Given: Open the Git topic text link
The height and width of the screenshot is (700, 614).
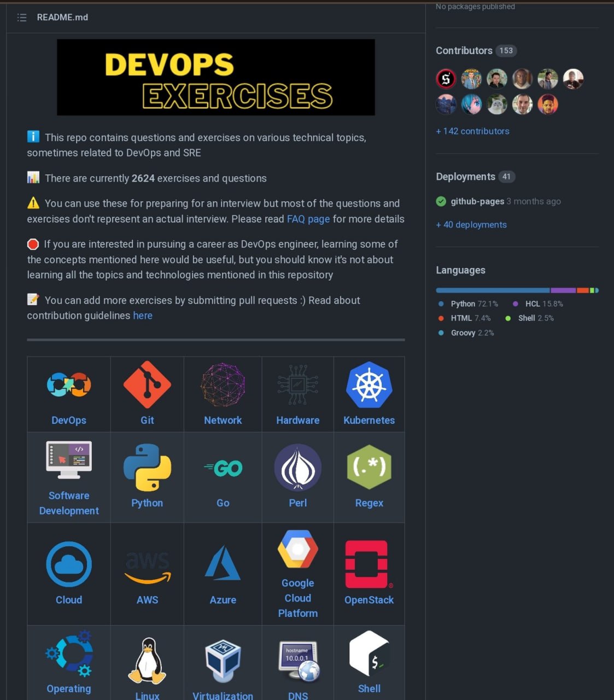Looking at the screenshot, I should 147,420.
